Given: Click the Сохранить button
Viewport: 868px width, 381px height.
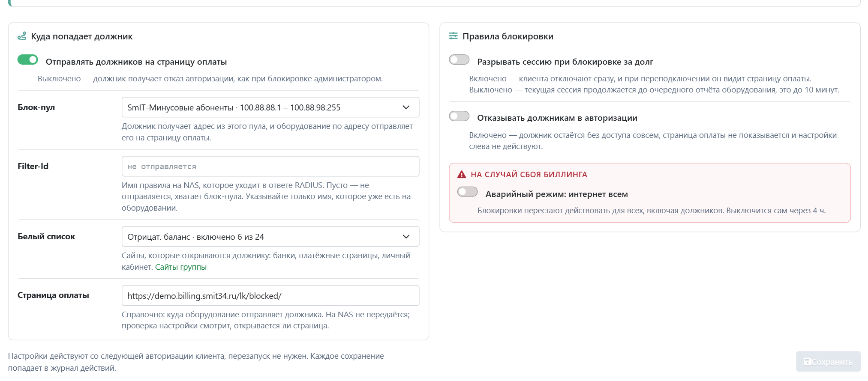Looking at the screenshot, I should (828, 362).
